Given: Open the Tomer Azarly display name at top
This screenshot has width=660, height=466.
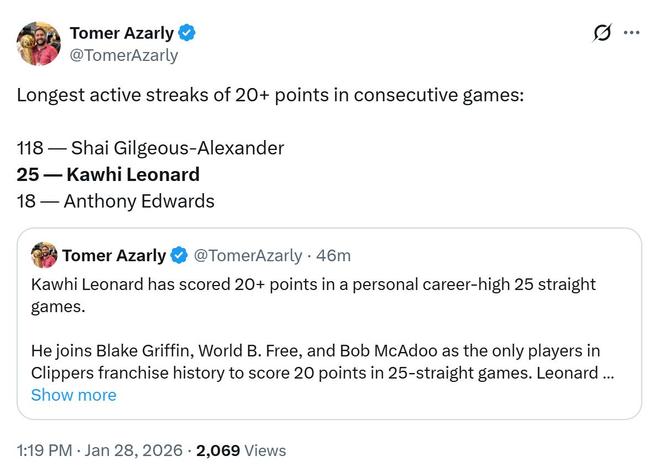Looking at the screenshot, I should (x=121, y=33).
